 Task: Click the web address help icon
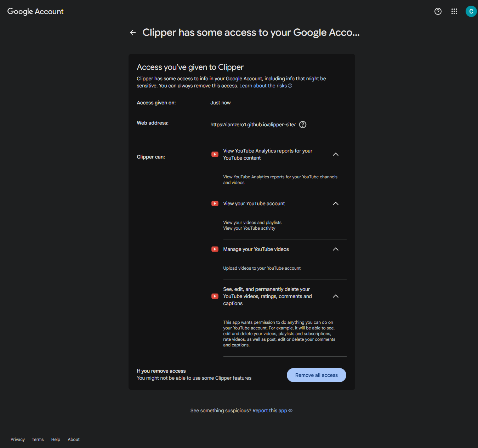[303, 125]
